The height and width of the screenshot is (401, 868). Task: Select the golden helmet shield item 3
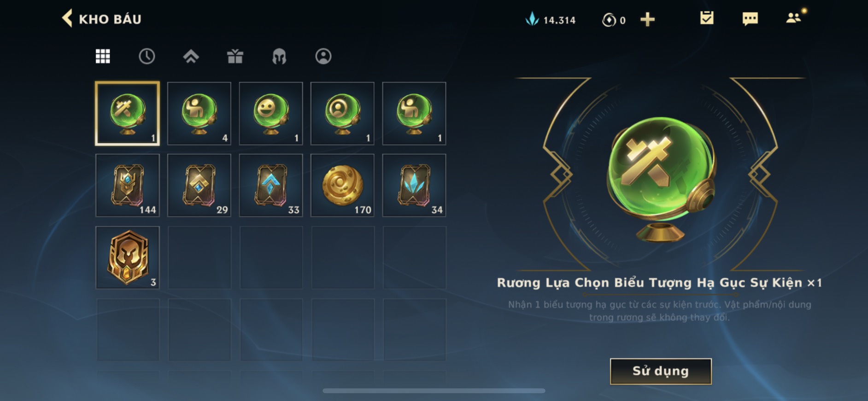tap(128, 257)
